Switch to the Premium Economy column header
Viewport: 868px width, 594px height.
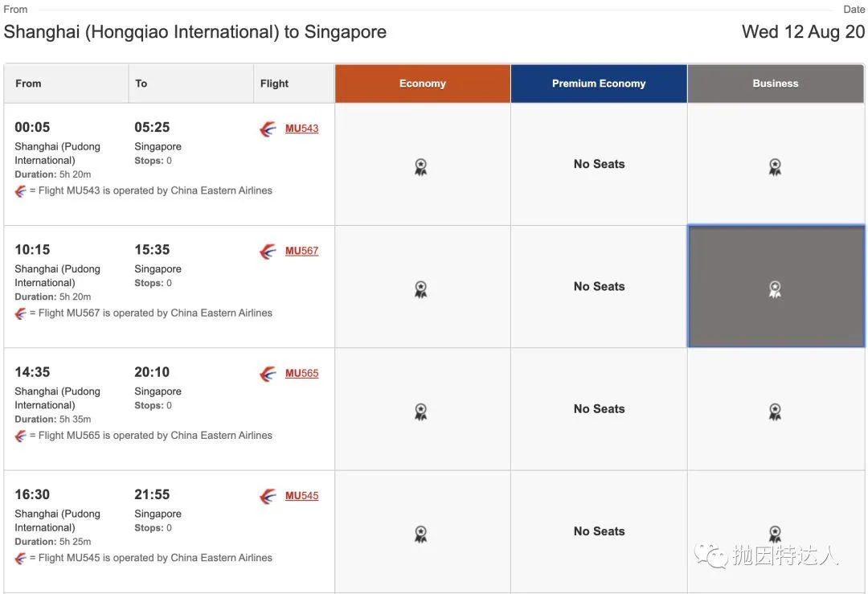[598, 82]
